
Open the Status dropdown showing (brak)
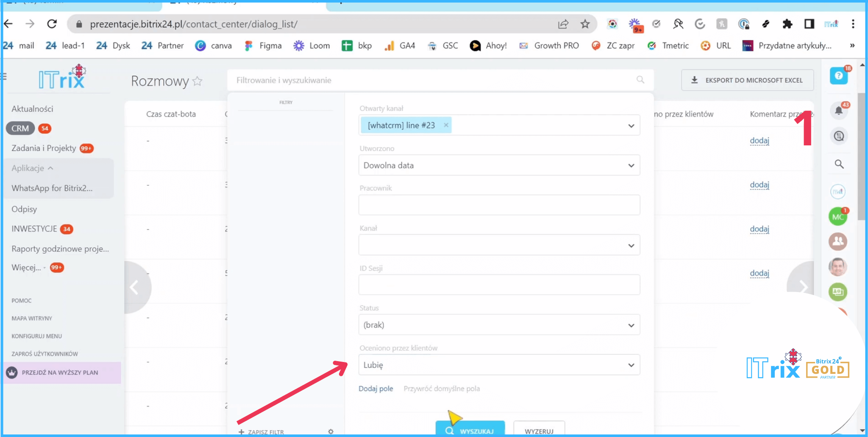point(499,325)
